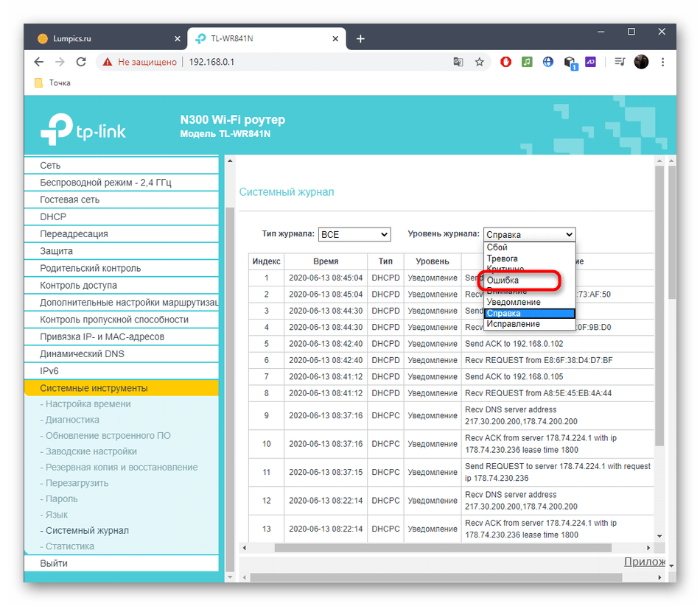Image resolution: width=700 pixels, height=606 pixels.
Task: Open Родительский контроль section
Action: point(121,268)
